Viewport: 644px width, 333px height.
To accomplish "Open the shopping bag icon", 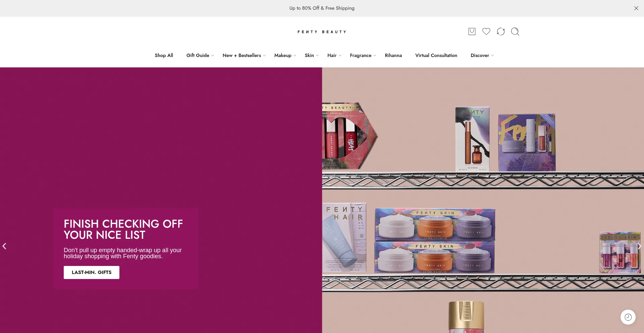I will click(472, 32).
